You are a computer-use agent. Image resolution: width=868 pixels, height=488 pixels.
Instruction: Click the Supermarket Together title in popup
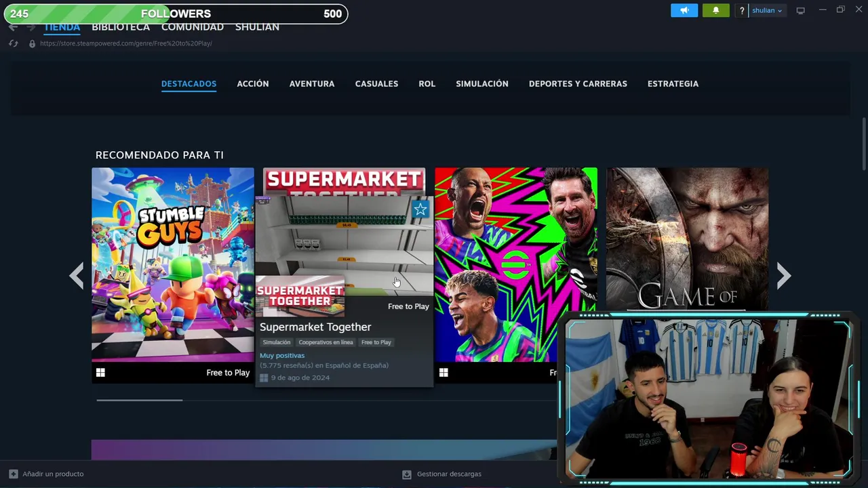(x=315, y=327)
